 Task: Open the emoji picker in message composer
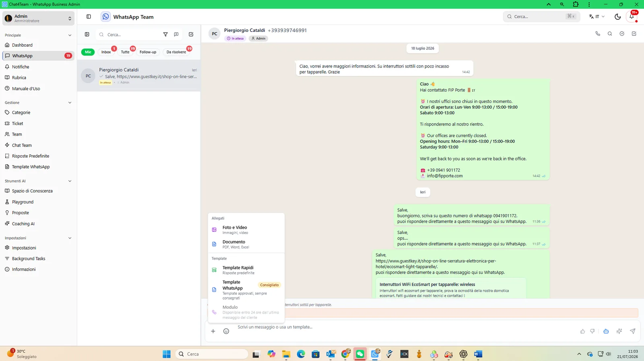pyautogui.click(x=226, y=331)
